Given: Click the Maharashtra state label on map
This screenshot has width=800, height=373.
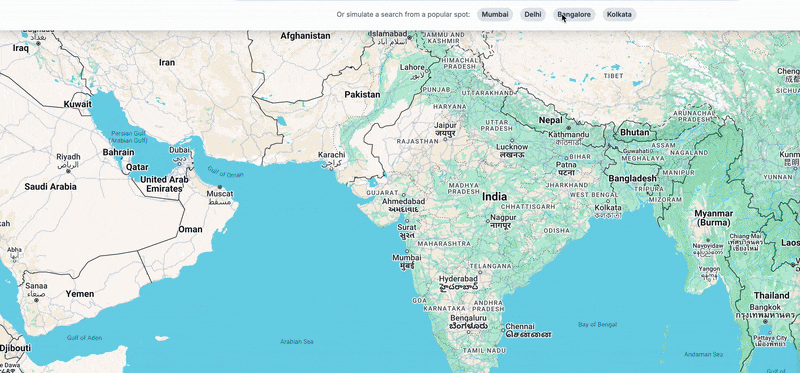Looking at the screenshot, I should (x=444, y=244).
